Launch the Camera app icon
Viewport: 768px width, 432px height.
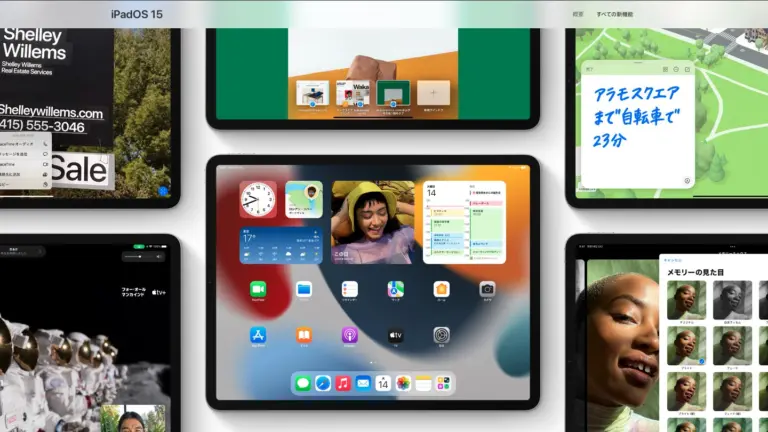click(x=487, y=289)
